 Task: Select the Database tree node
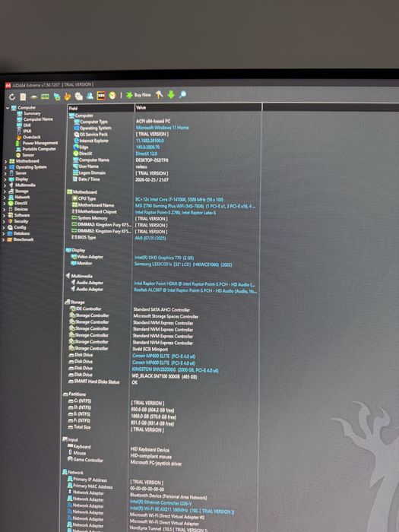(x=22, y=234)
